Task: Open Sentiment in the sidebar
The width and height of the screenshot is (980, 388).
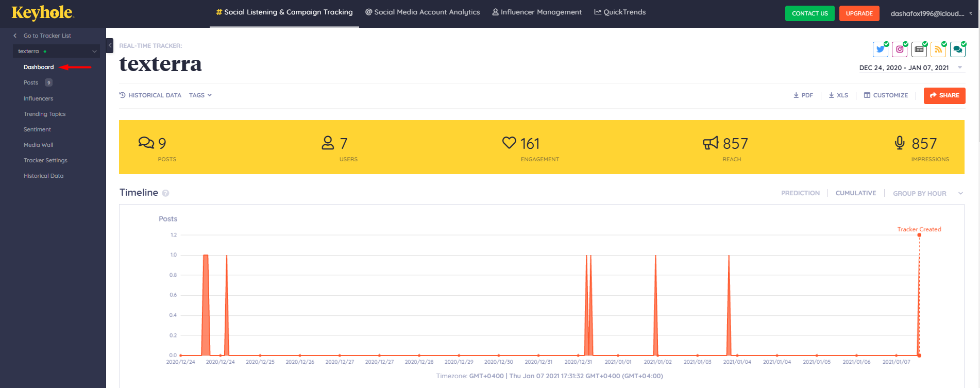Action: (37, 129)
